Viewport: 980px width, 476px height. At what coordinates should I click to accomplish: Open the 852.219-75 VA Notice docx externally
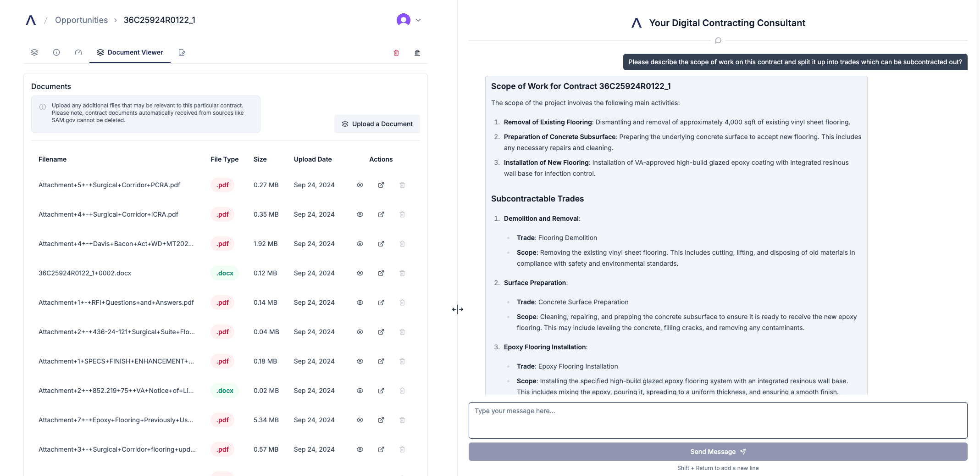click(381, 391)
